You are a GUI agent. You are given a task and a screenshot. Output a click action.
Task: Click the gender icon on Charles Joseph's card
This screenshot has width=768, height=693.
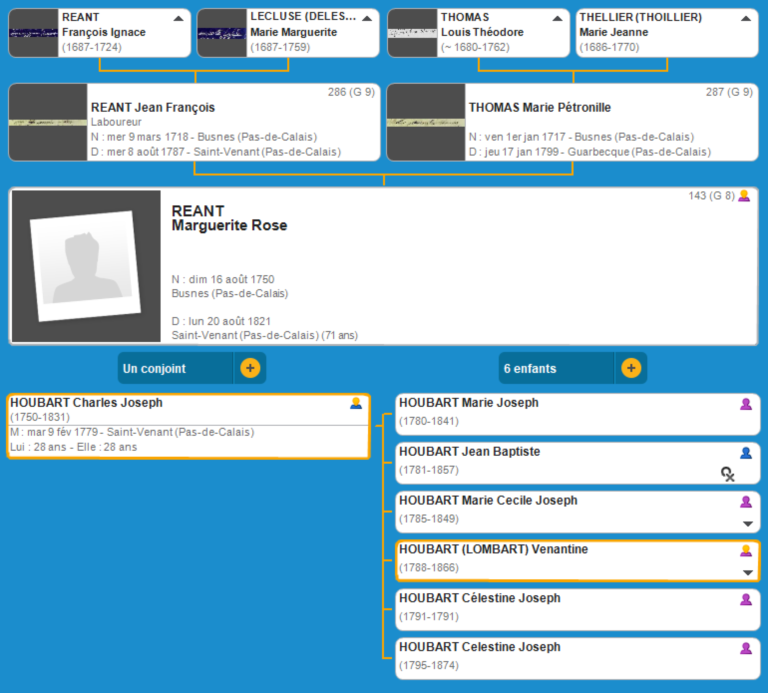(356, 403)
